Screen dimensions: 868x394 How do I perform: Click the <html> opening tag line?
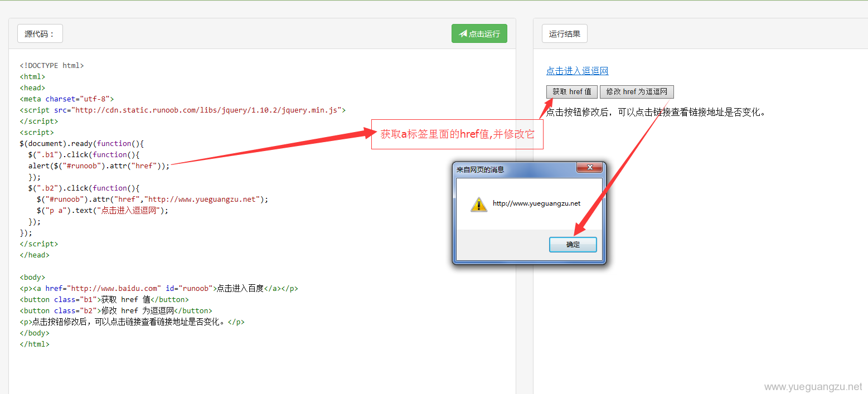click(32, 76)
